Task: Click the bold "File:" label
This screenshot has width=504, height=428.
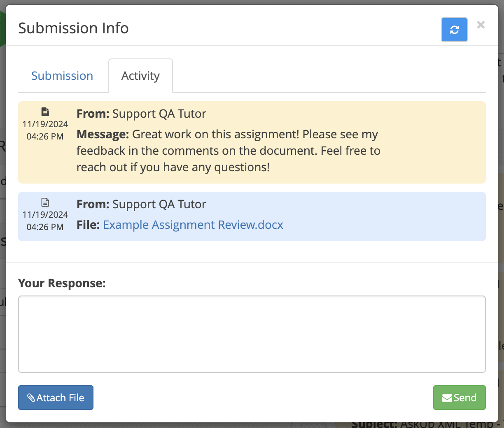Action: coord(88,225)
